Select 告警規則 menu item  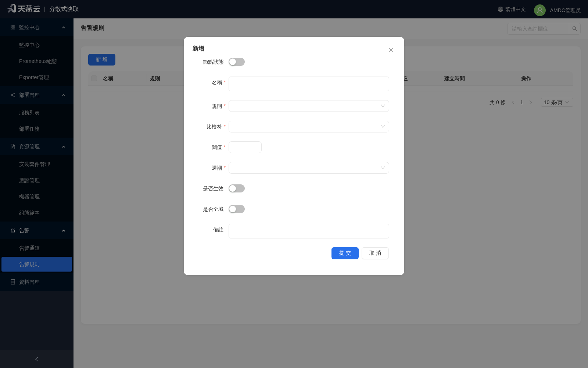37,264
